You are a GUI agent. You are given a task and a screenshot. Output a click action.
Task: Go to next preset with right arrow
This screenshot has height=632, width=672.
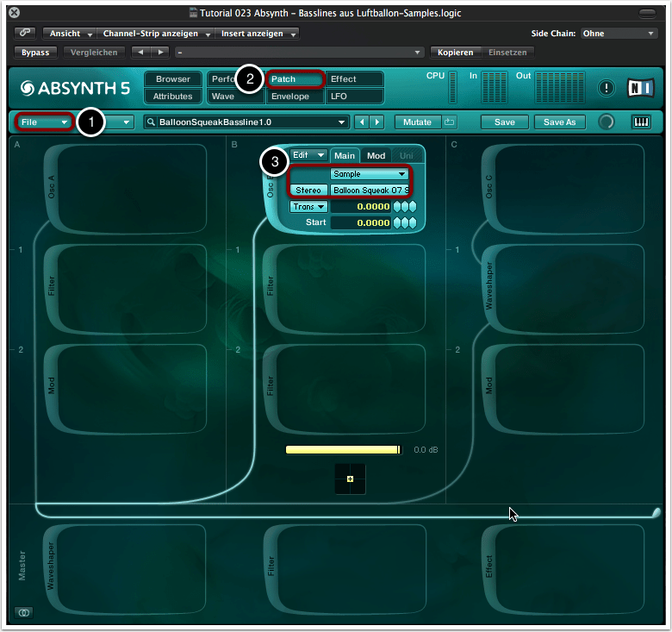[x=376, y=122]
